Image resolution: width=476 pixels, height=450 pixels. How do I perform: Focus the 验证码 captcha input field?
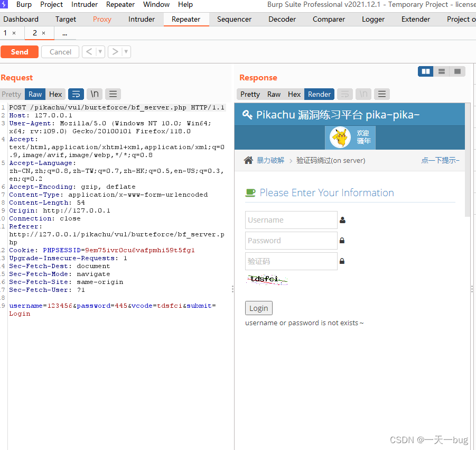coord(291,261)
